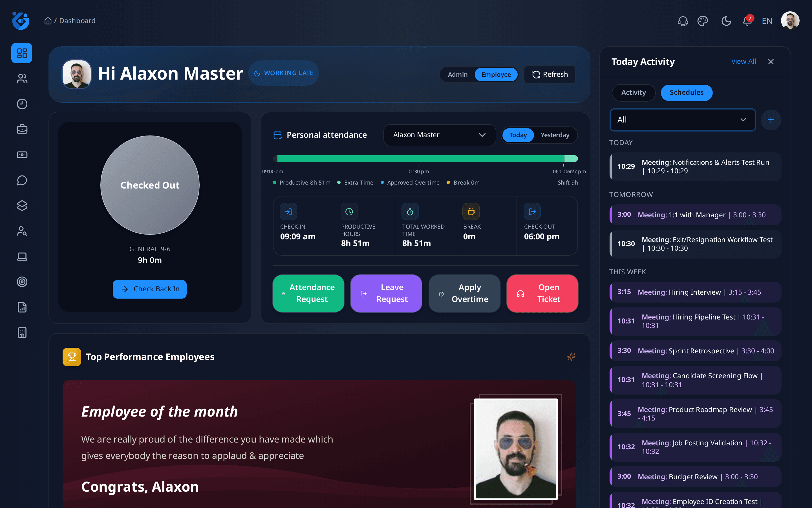The image size is (812, 508).
Task: Open the Candidate Screening Flow meeting entry
Action: tap(695, 380)
